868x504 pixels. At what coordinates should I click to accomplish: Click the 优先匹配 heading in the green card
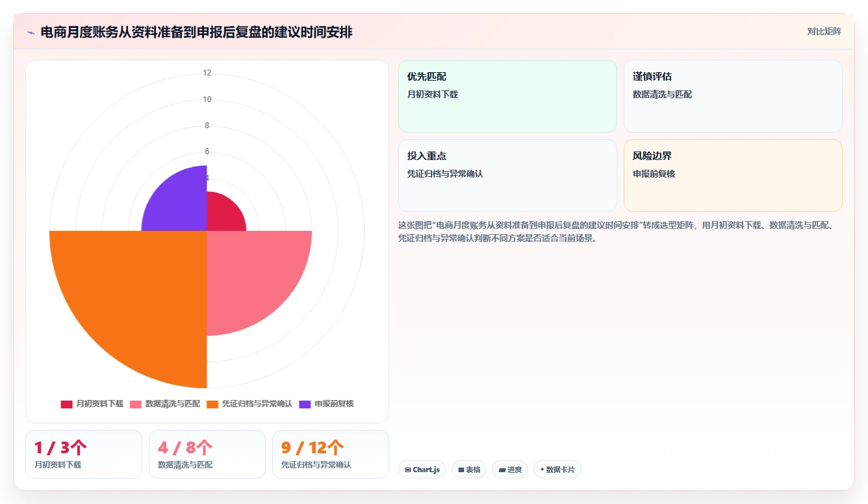[x=427, y=77]
